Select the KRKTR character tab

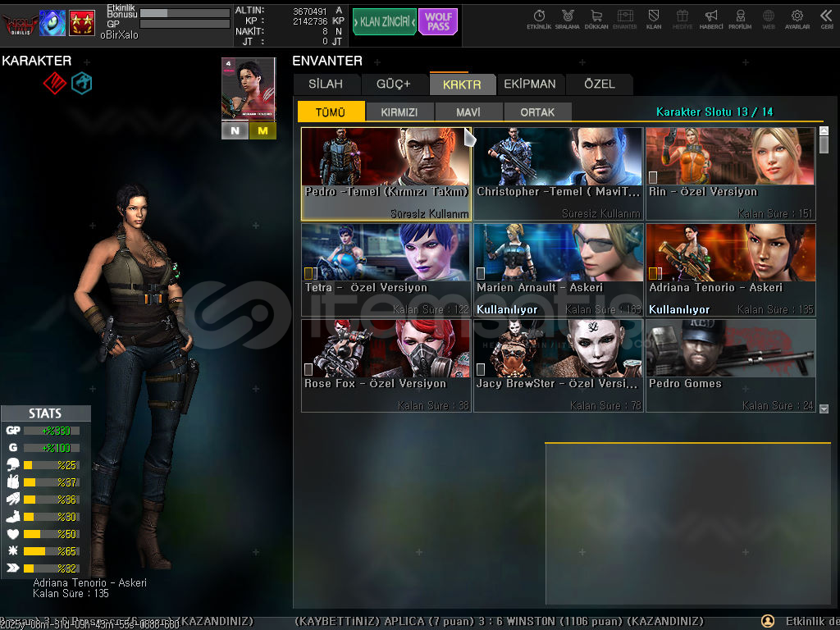(462, 84)
